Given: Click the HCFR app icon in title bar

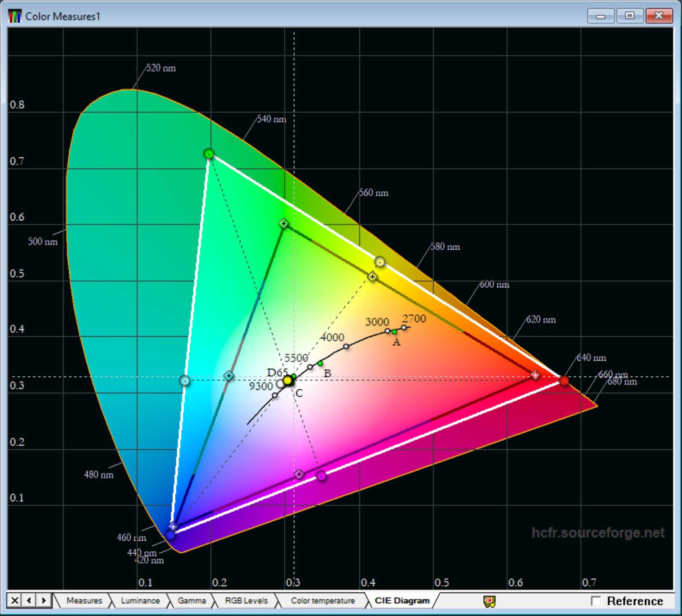Looking at the screenshot, I should click(15, 16).
